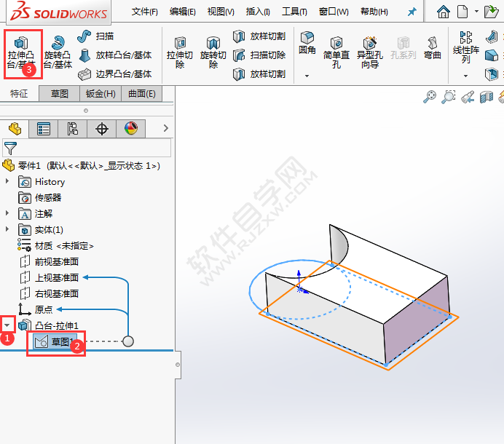Open the 编辑(E) menu
The image size is (504, 444).
click(x=183, y=12)
